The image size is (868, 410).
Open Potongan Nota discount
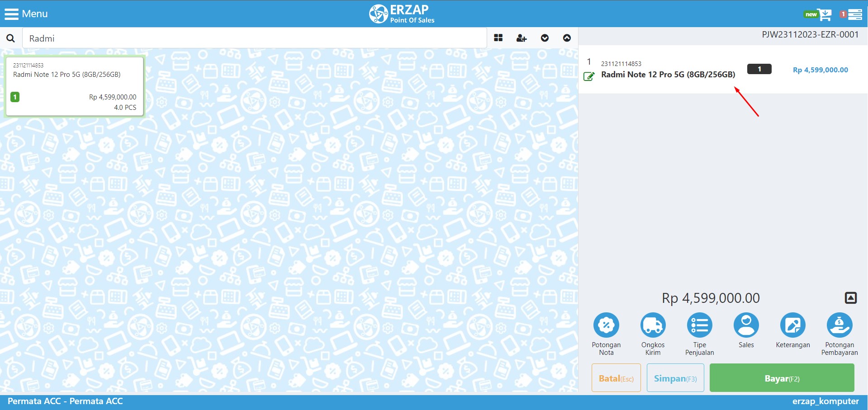(x=606, y=334)
